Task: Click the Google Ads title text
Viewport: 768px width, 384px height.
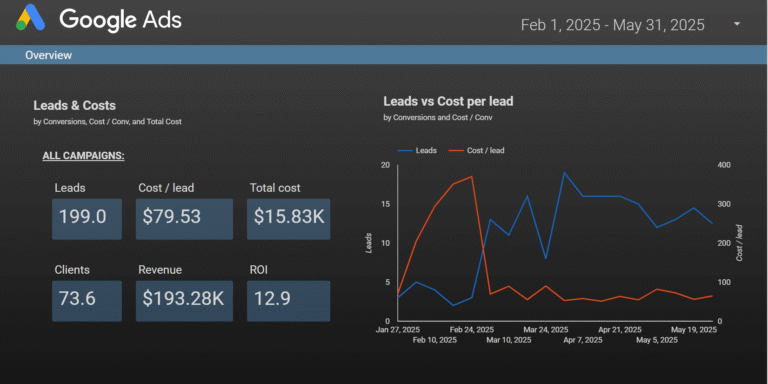Action: coord(120,19)
